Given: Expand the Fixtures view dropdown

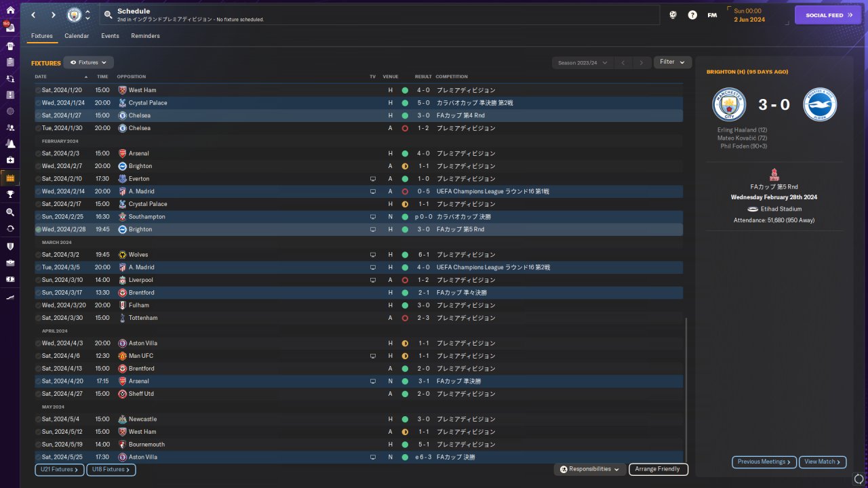Looking at the screenshot, I should (89, 62).
